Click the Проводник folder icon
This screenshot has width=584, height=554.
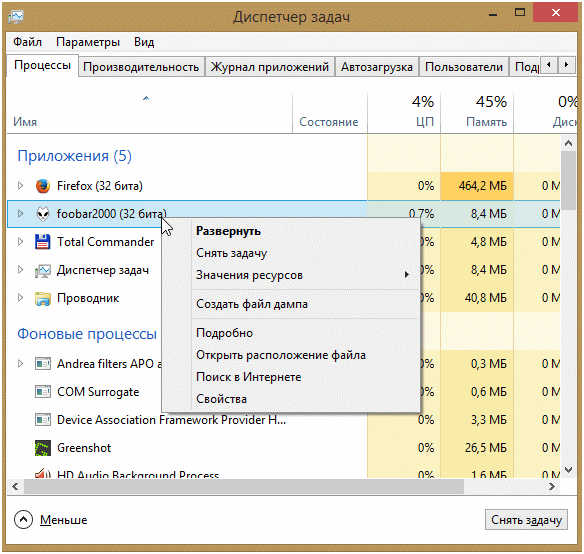tap(43, 298)
